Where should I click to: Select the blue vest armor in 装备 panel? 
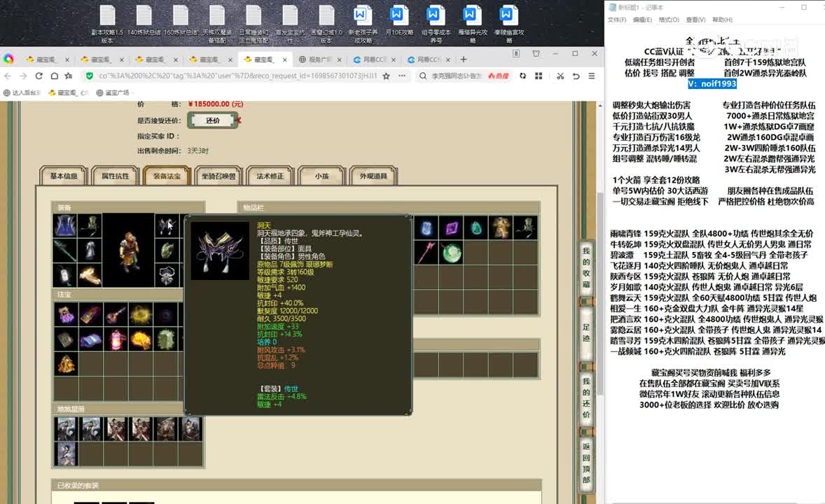(64, 225)
